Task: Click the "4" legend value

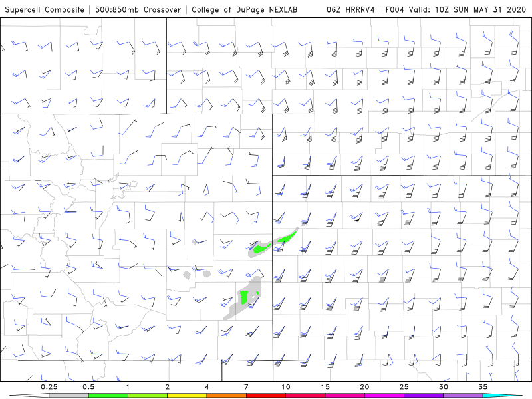Action: click(207, 387)
